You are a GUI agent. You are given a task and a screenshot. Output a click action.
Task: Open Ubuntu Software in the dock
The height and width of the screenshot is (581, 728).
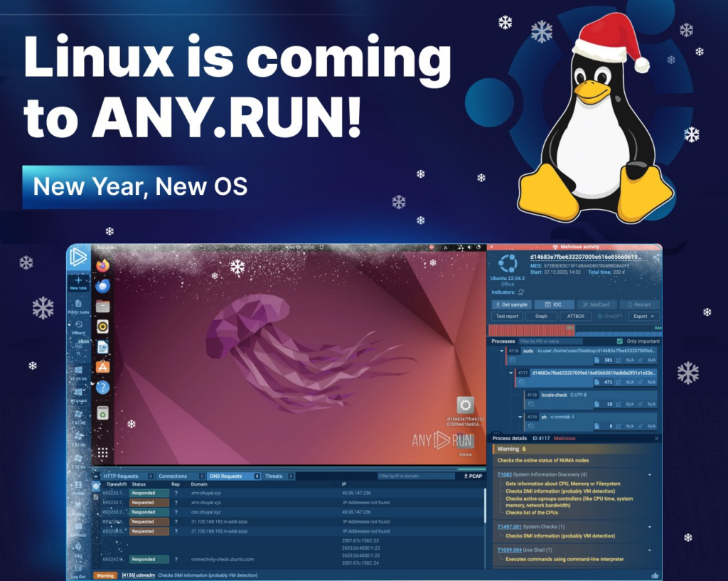pyautogui.click(x=102, y=367)
